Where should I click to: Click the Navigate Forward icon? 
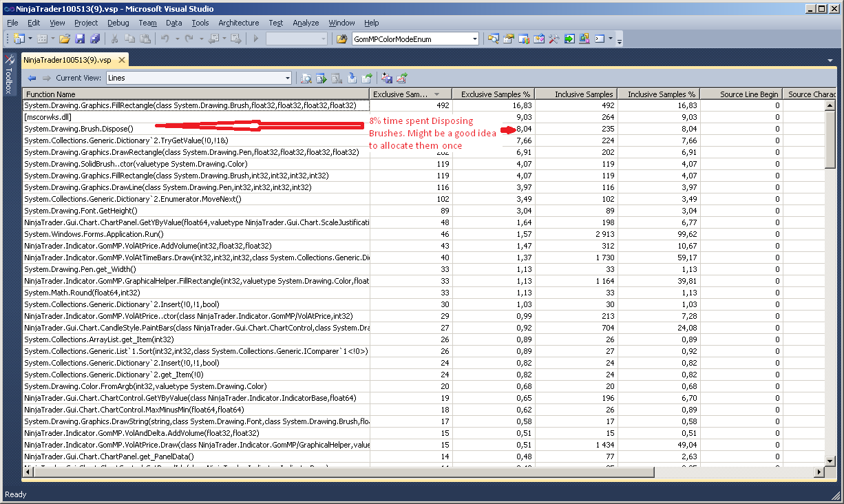[x=235, y=39]
